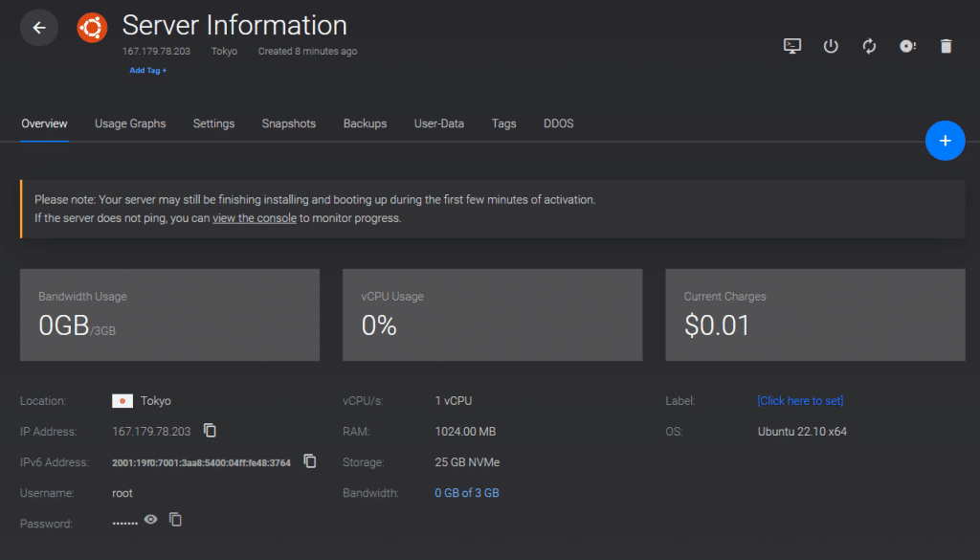Click the blue plus deploy button
Image resolution: width=980 pixels, height=560 pixels.
[945, 141]
